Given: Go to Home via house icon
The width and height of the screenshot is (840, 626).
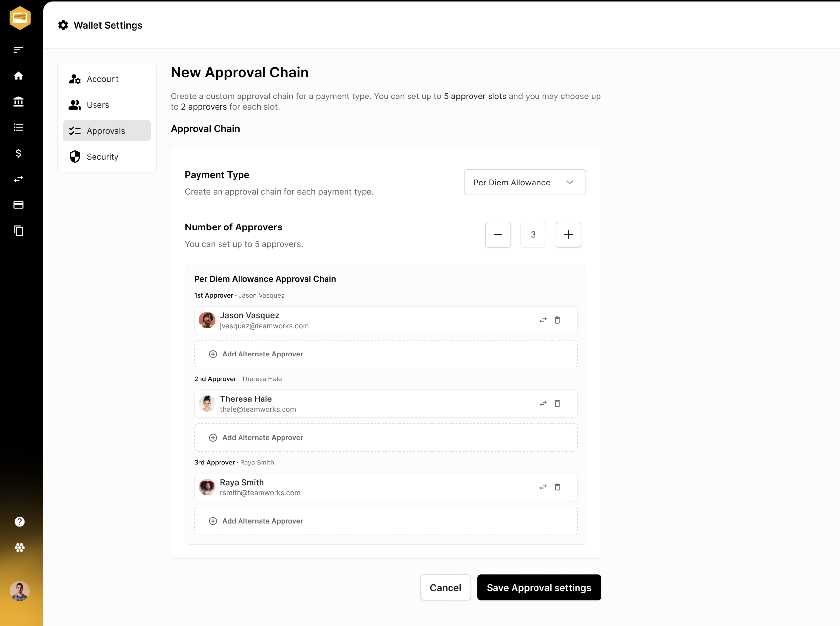Looking at the screenshot, I should [x=19, y=76].
